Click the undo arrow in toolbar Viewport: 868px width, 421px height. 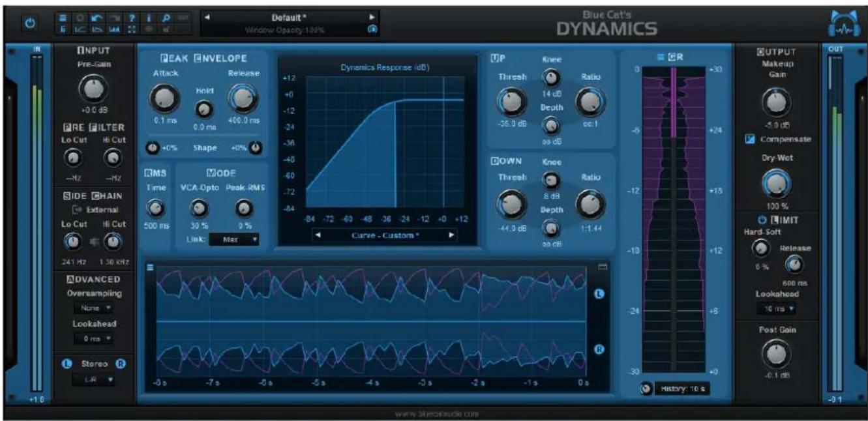pyautogui.click(x=98, y=18)
